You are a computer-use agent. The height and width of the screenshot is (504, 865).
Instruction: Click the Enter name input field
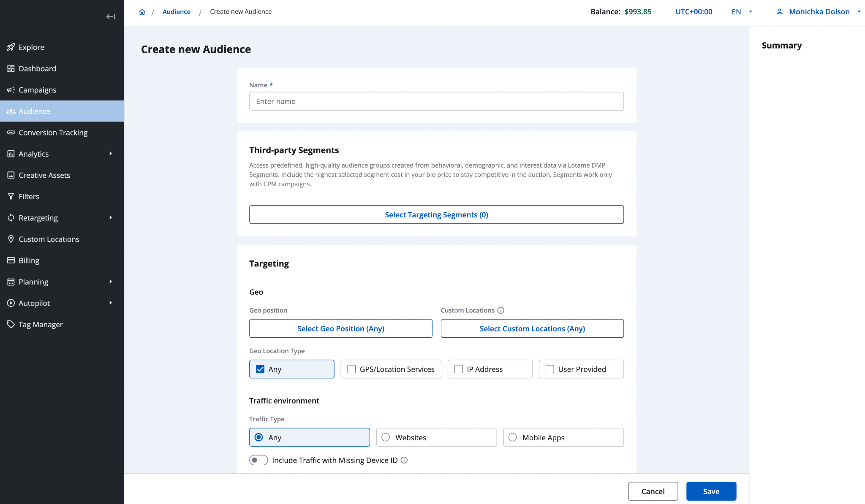pyautogui.click(x=436, y=101)
